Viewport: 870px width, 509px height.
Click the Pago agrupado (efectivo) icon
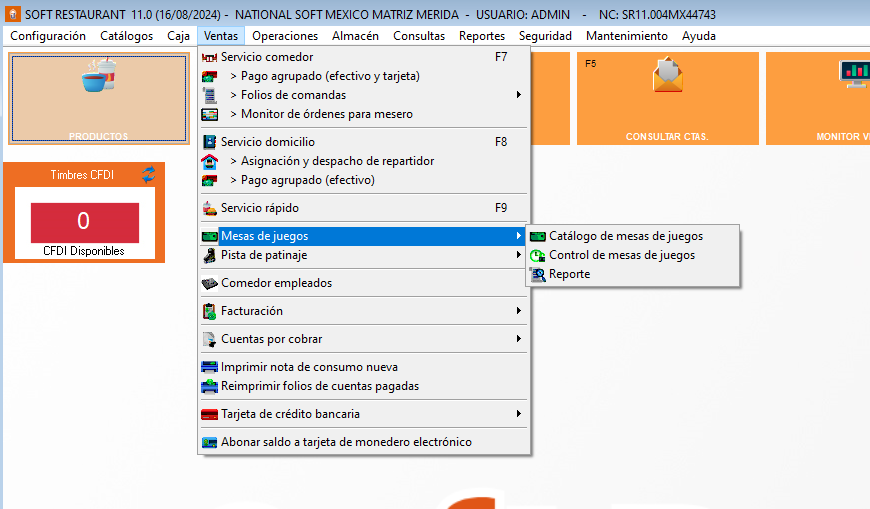[x=209, y=180]
